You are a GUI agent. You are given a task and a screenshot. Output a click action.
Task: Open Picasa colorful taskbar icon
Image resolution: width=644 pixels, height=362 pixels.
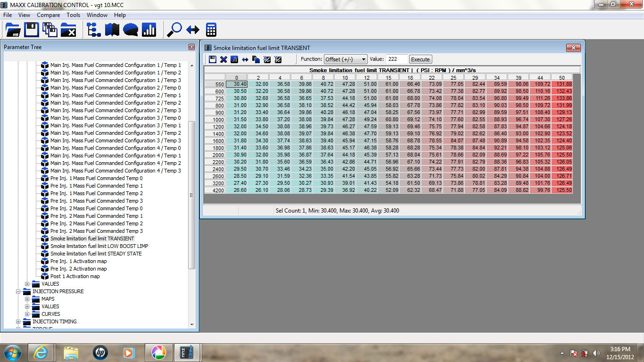click(158, 352)
